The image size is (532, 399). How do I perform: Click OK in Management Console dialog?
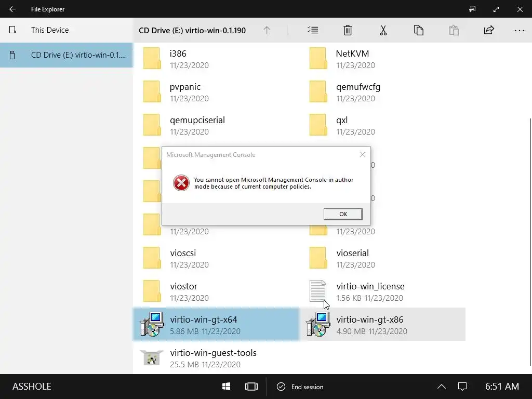coord(343,214)
